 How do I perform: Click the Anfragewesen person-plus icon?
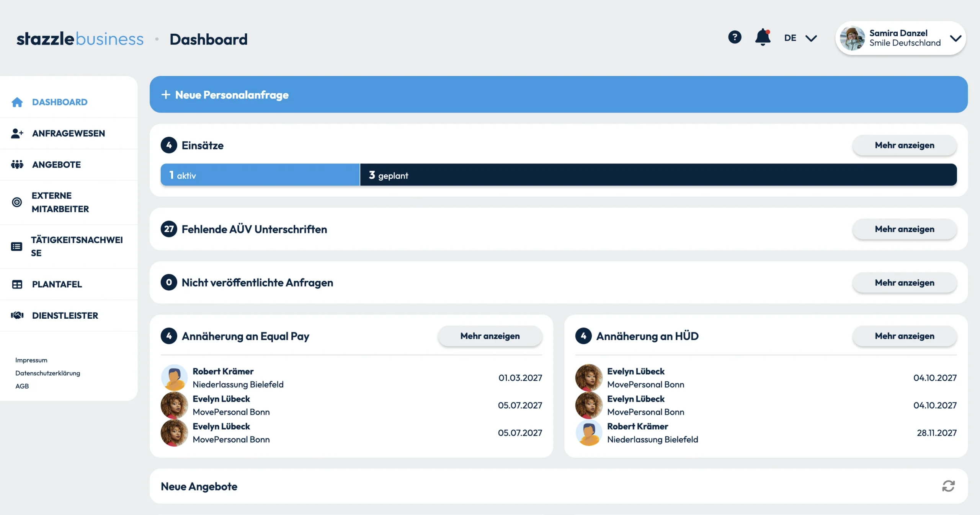pos(17,133)
